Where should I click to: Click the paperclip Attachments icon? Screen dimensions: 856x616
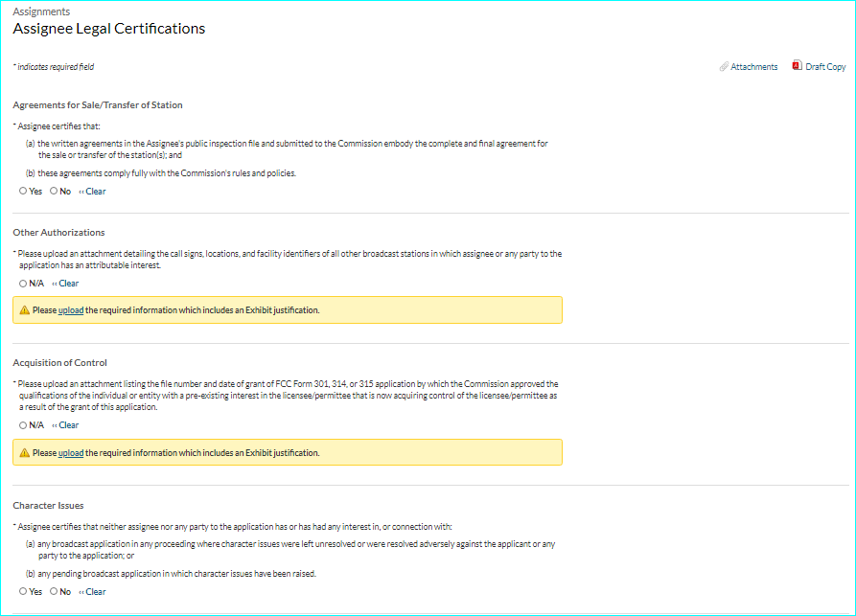724,67
